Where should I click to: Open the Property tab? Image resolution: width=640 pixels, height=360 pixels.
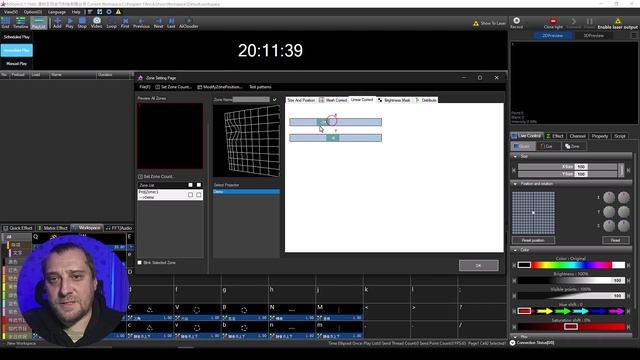(x=600, y=136)
